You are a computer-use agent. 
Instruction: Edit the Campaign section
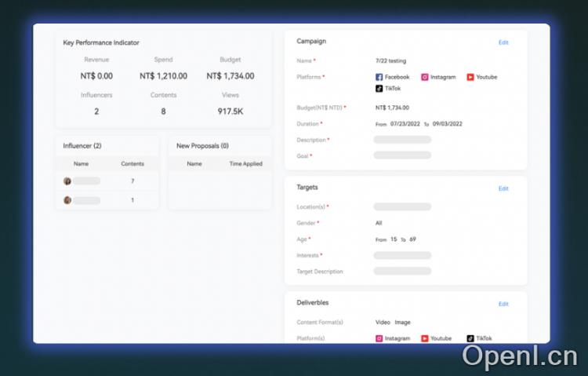point(503,42)
